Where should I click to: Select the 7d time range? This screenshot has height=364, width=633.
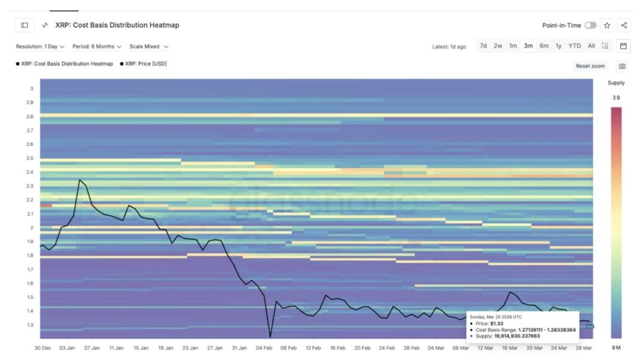[483, 46]
